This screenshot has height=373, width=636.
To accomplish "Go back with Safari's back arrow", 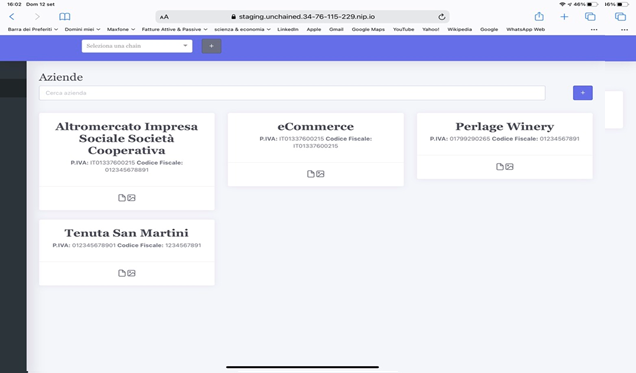I will 12,17.
